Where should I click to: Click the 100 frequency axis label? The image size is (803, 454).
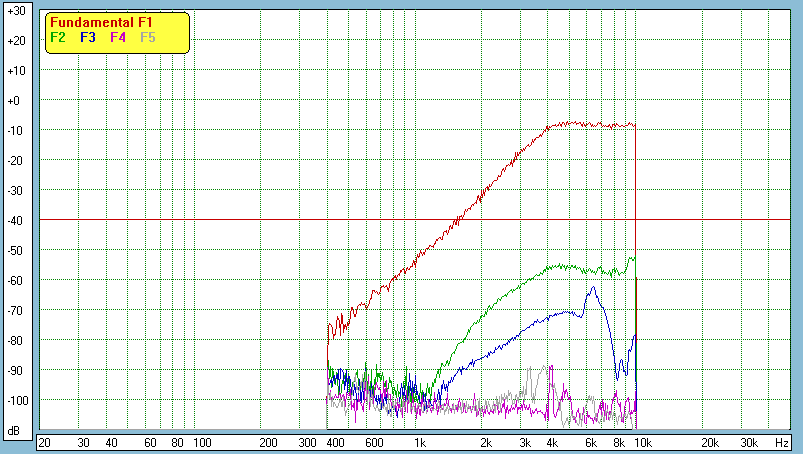point(201,441)
